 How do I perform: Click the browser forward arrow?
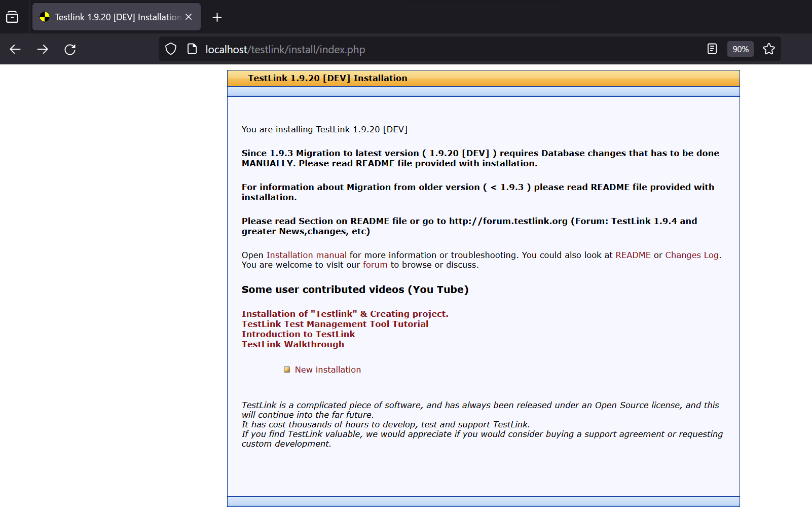click(x=43, y=49)
